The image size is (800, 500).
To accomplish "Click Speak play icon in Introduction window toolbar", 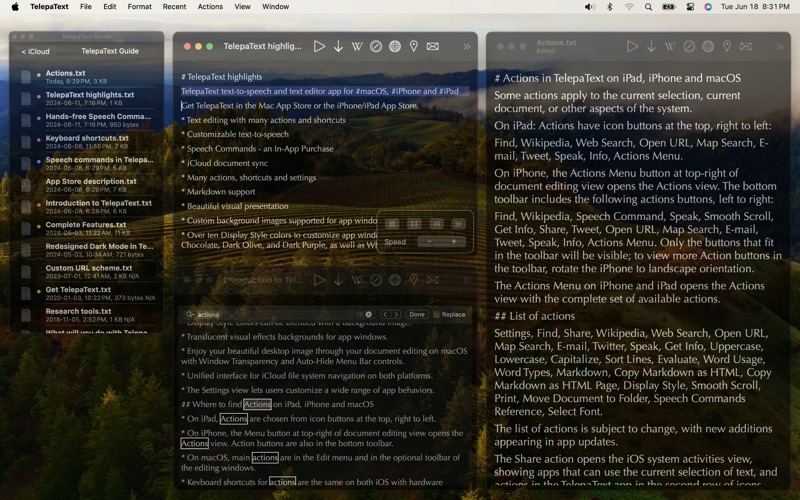I will 319,280.
